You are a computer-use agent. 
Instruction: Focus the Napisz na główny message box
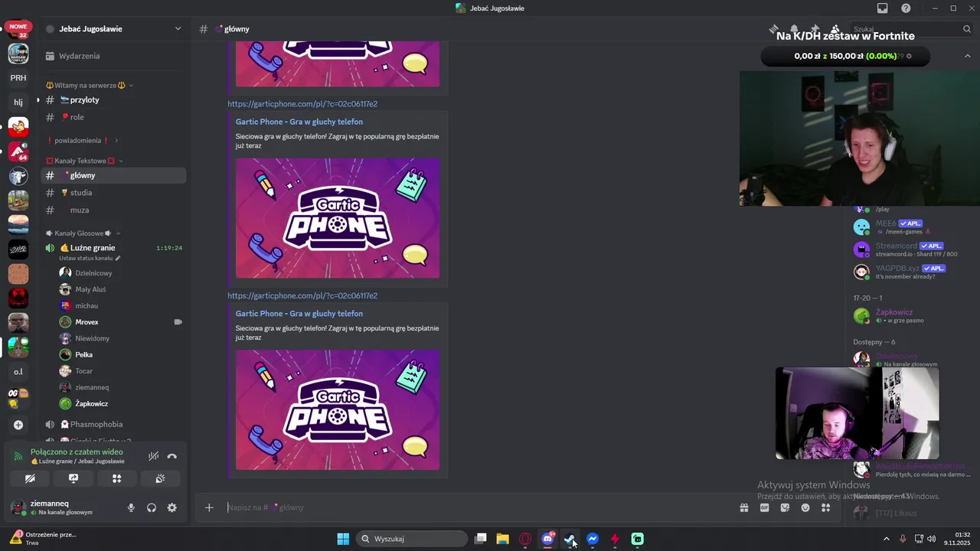[479, 507]
